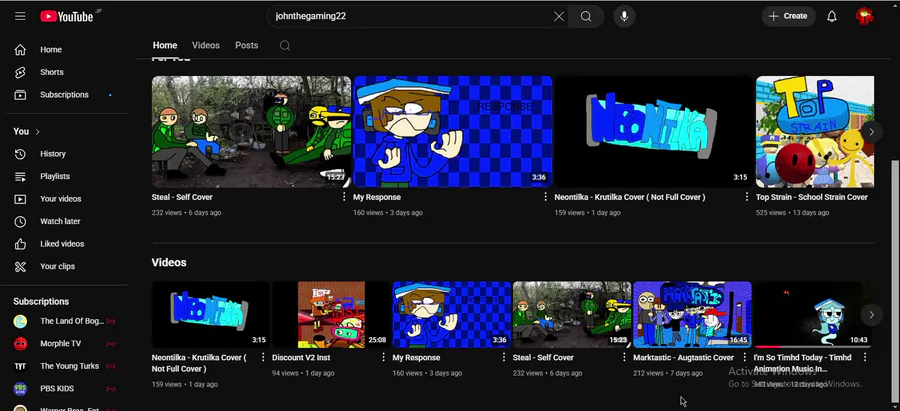Show next For You videos arrow
Screen dimensions: 900x411
pos(871,132)
